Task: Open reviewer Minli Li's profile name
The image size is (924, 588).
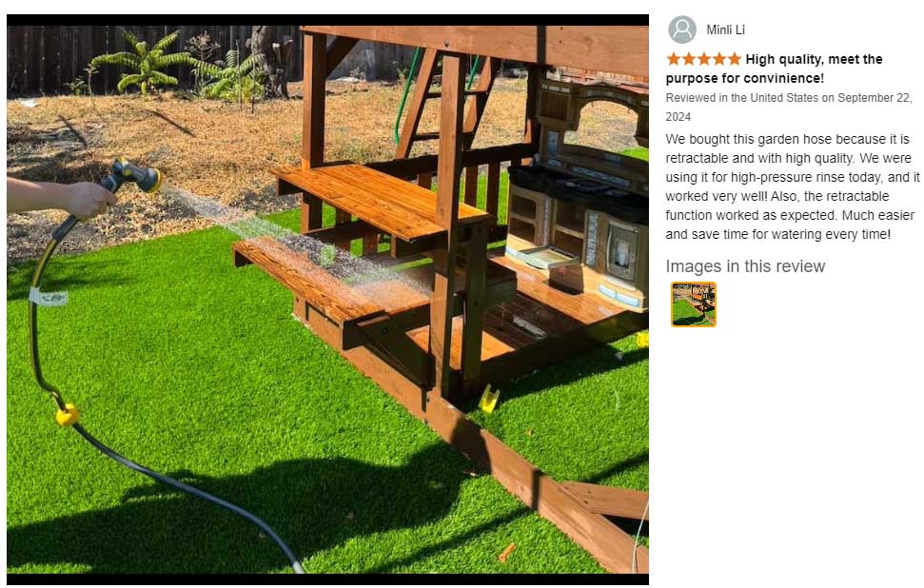Action: click(x=725, y=29)
